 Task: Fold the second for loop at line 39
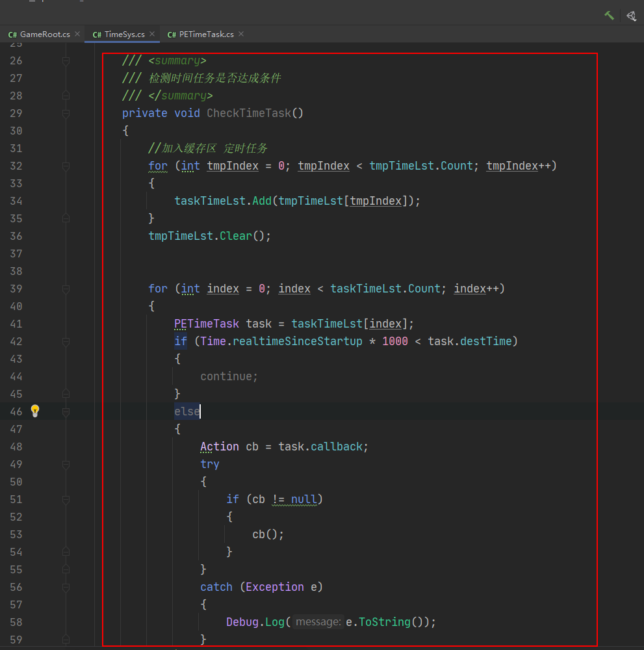pyautogui.click(x=66, y=289)
